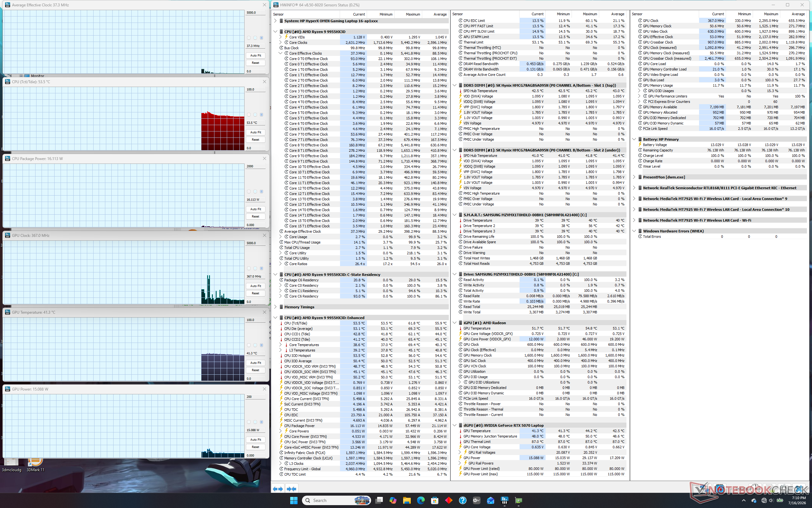Click leftmost color swatch in Average Effective Clock graph
Viewport: 812px width, 508px height.
[249, 38]
